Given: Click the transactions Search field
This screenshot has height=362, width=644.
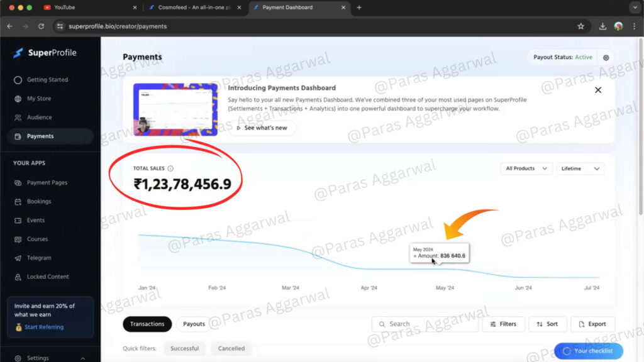Looking at the screenshot, I should (x=425, y=324).
